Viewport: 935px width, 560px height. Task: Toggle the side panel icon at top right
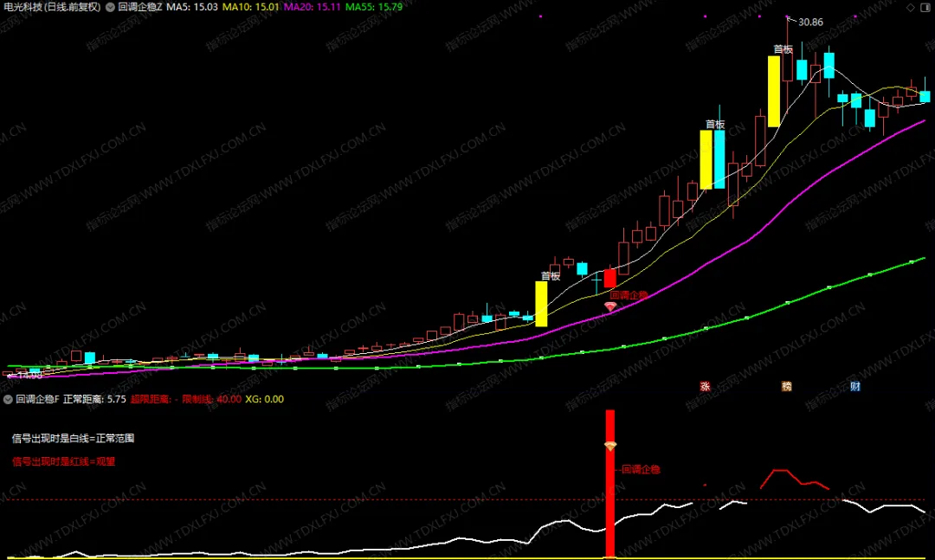click(926, 8)
